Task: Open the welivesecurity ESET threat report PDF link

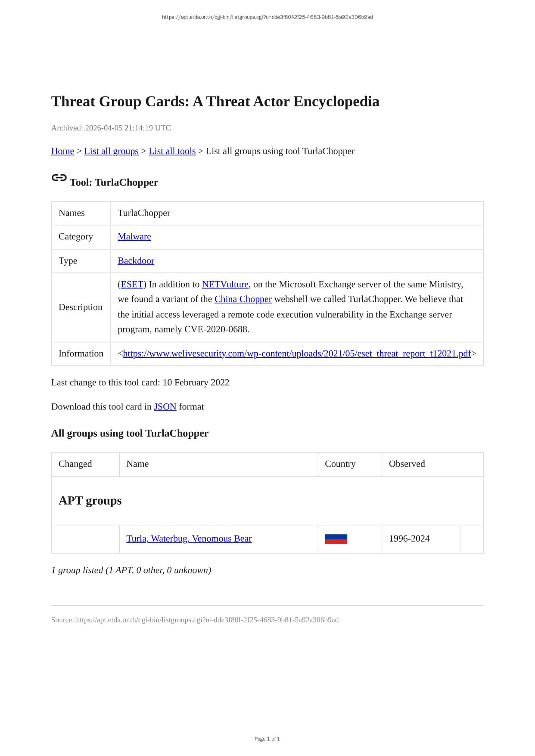Action: click(297, 354)
